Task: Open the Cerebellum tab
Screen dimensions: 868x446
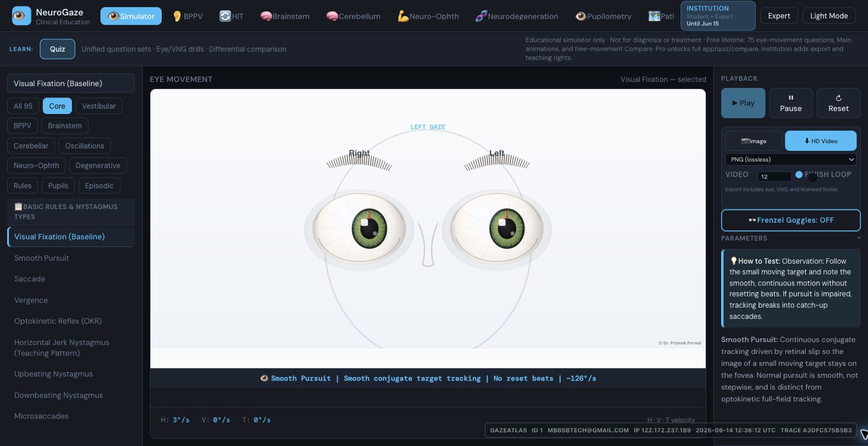Action: [353, 16]
